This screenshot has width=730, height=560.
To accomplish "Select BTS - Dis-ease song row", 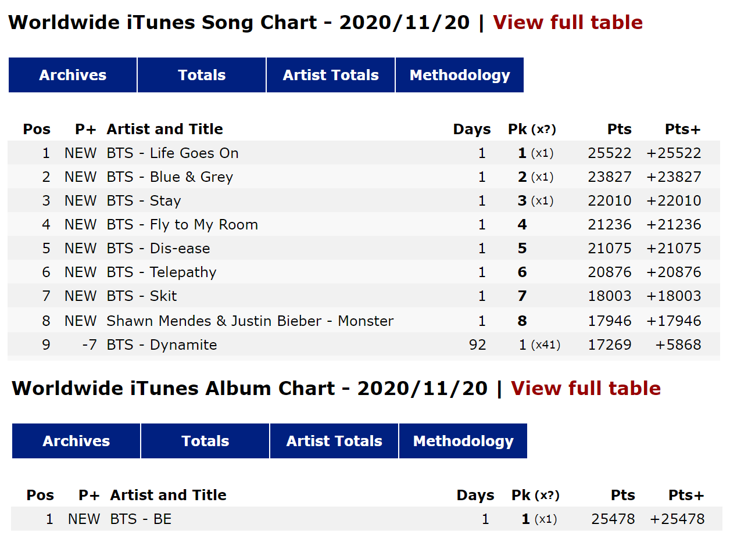I will coord(158,249).
